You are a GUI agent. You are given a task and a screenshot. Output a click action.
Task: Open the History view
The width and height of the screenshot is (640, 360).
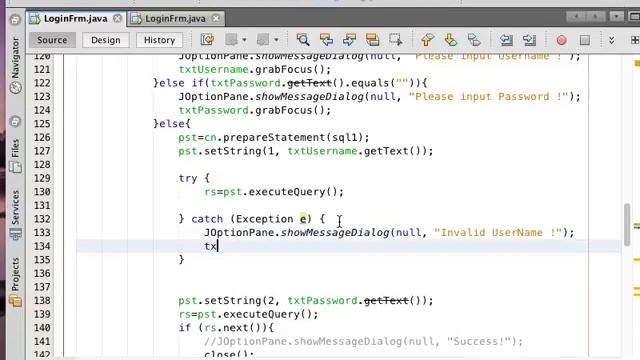[159, 40]
